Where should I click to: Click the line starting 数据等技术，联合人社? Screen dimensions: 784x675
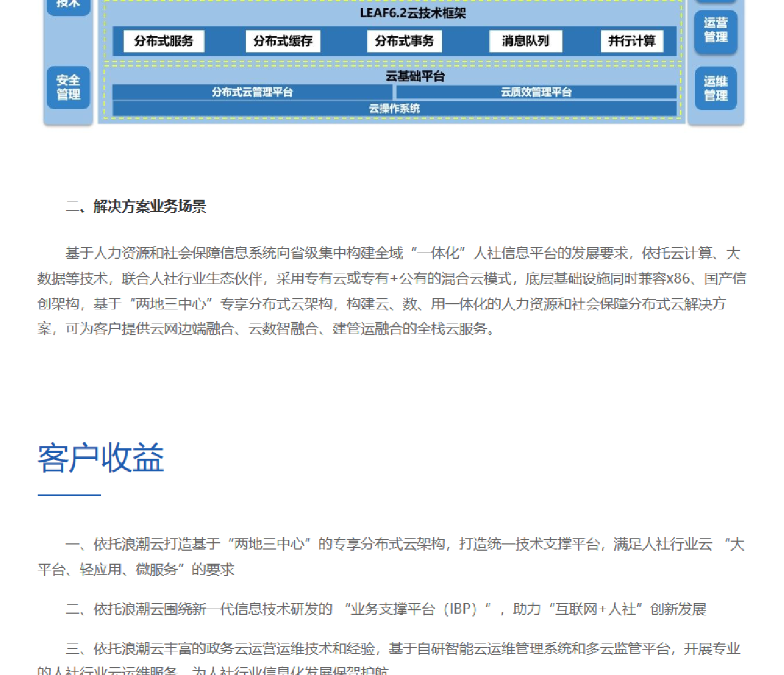(392, 279)
